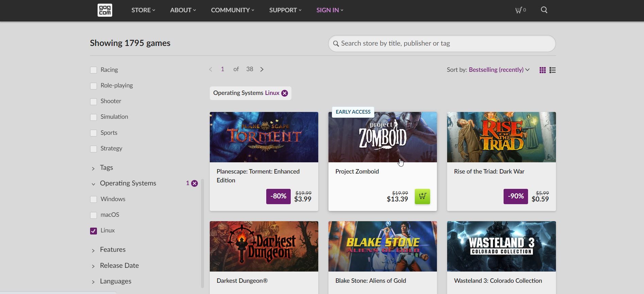
Task: Click the $0.59 price
Action: click(x=540, y=199)
